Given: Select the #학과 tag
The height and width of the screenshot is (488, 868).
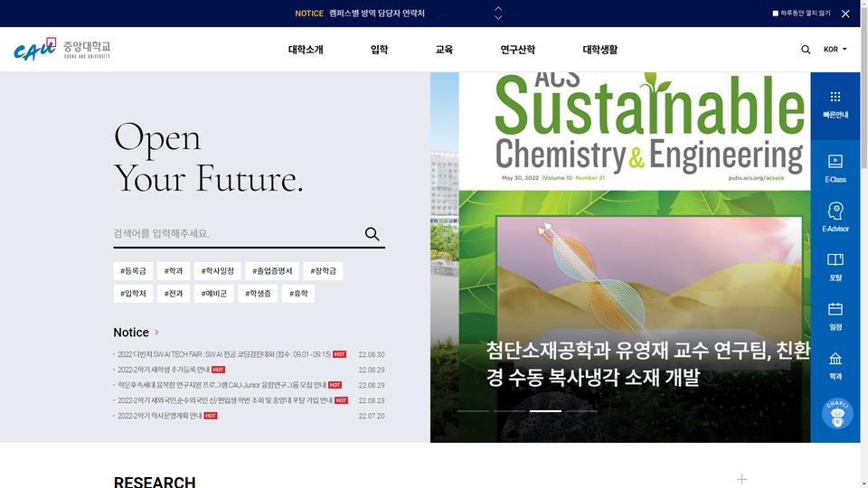Looking at the screenshot, I should pyautogui.click(x=174, y=271).
